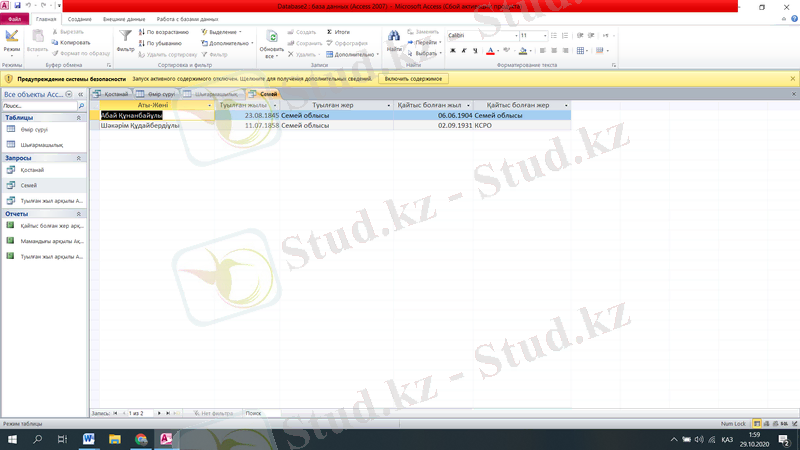
Task: Toggle underline text formatting
Action: [x=475, y=51]
